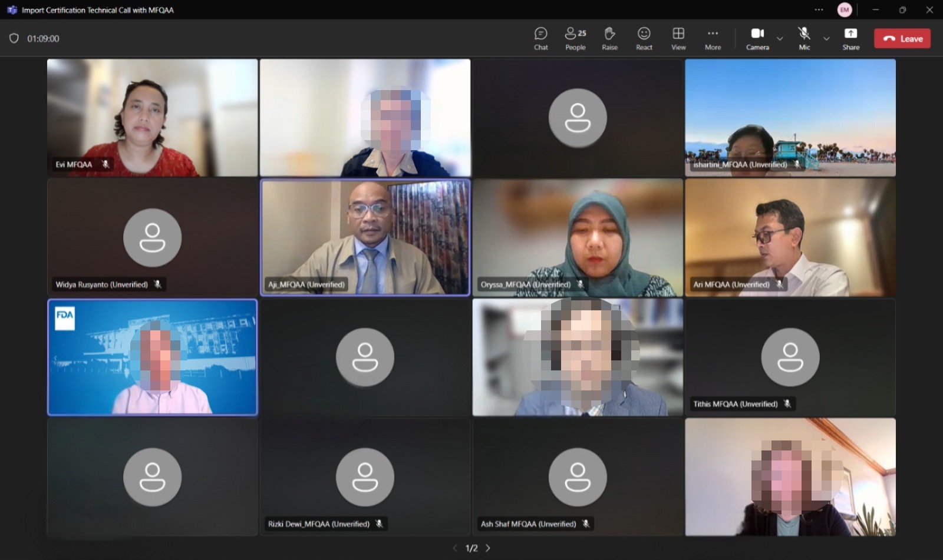943x560 pixels.
Task: Share your screen content
Action: [x=850, y=39]
